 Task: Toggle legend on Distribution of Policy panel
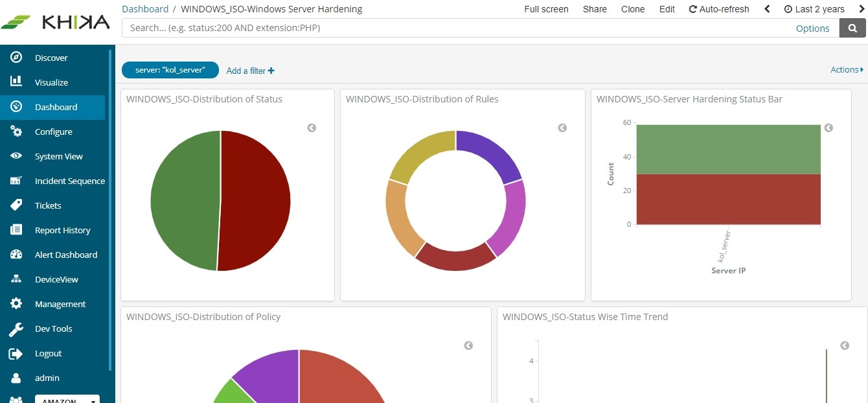(468, 345)
